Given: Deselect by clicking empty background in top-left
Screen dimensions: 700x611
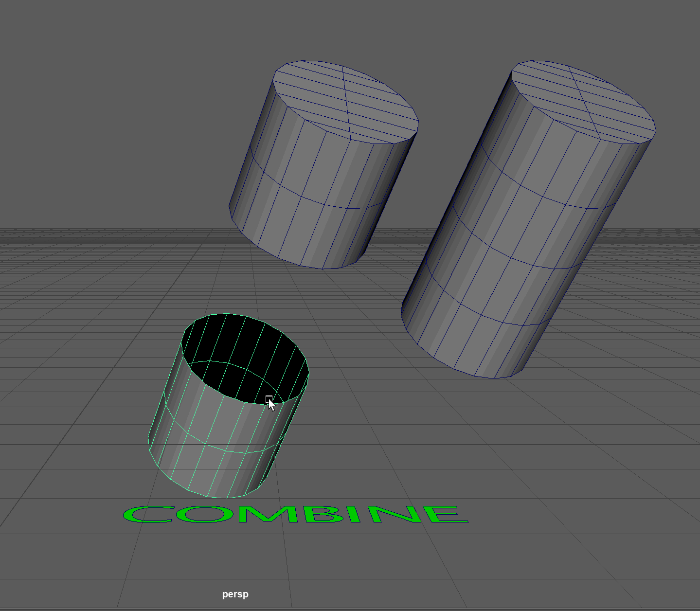Looking at the screenshot, I should coord(73,73).
